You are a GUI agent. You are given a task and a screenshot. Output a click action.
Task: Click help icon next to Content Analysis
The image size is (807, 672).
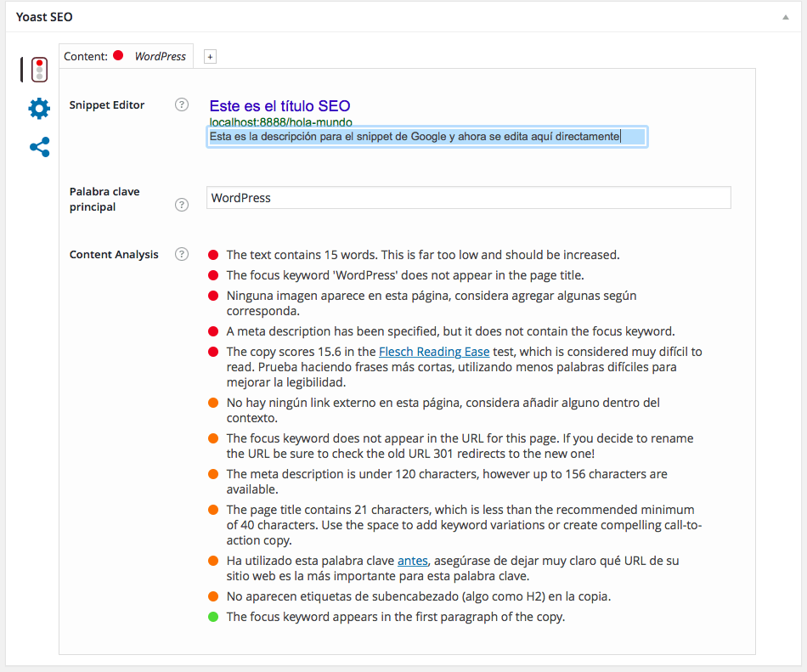tap(181, 254)
